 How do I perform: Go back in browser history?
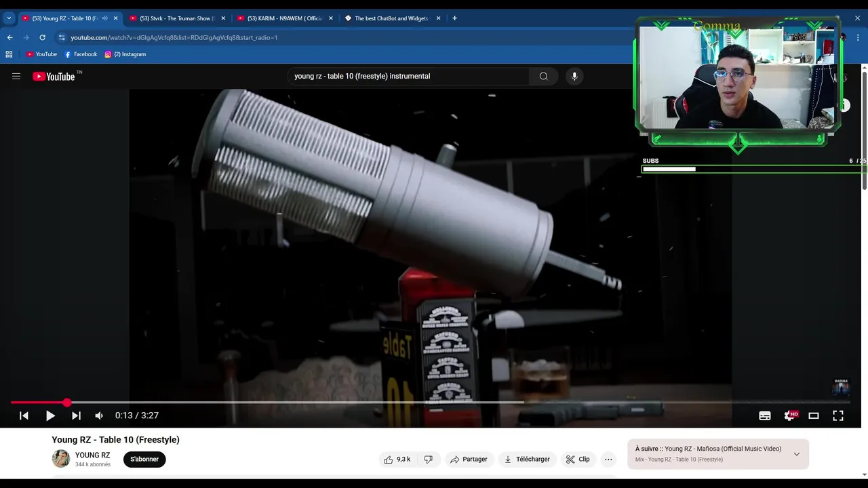tap(9, 37)
